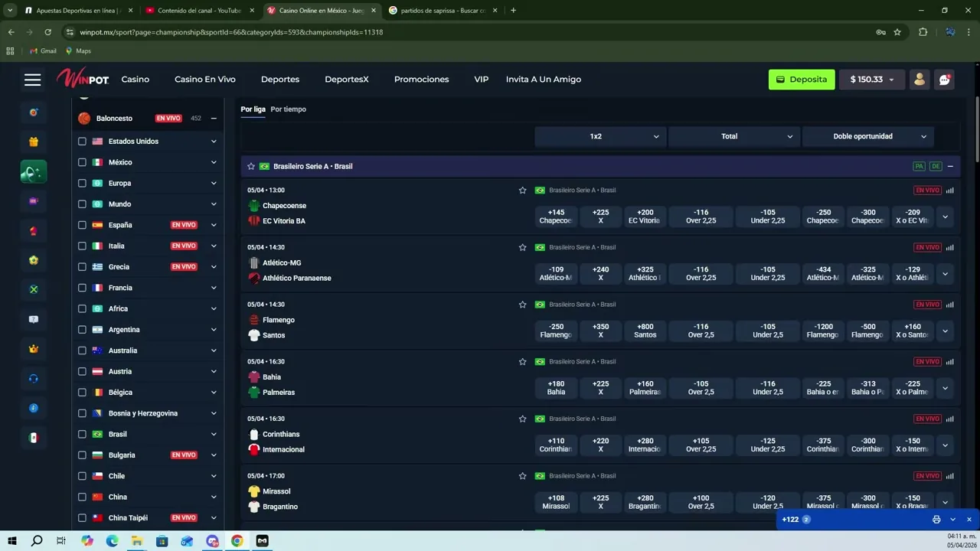Open the Total market dropdown
This screenshot has height=551, width=980.
point(733,136)
